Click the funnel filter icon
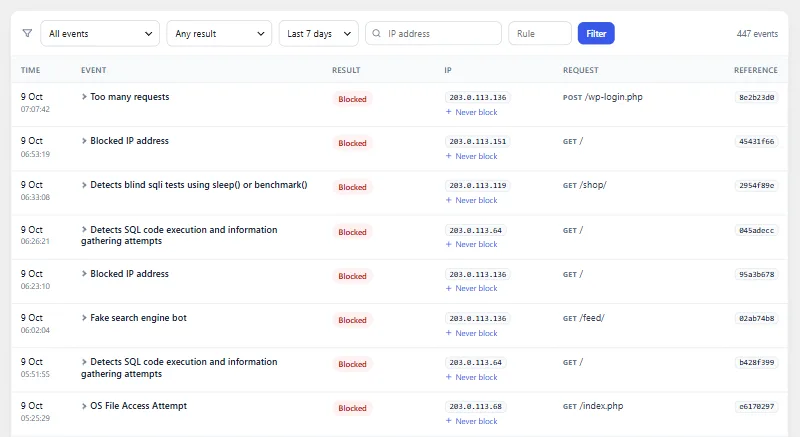 (27, 33)
